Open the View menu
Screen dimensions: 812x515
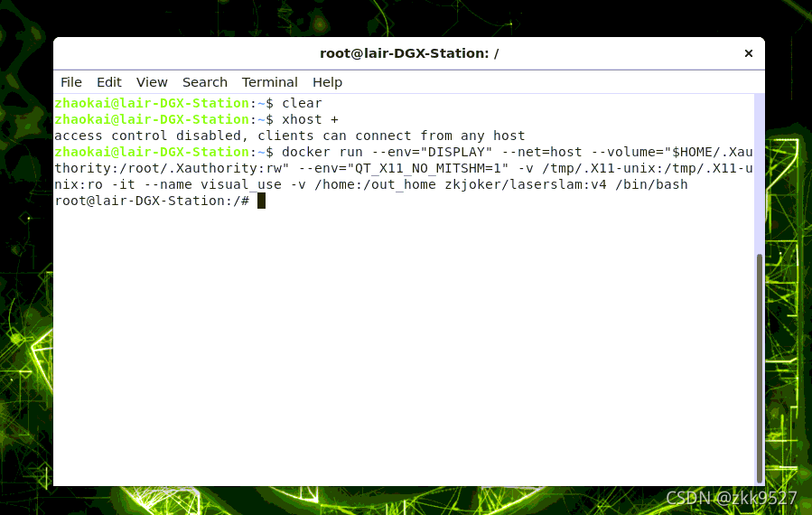click(152, 82)
